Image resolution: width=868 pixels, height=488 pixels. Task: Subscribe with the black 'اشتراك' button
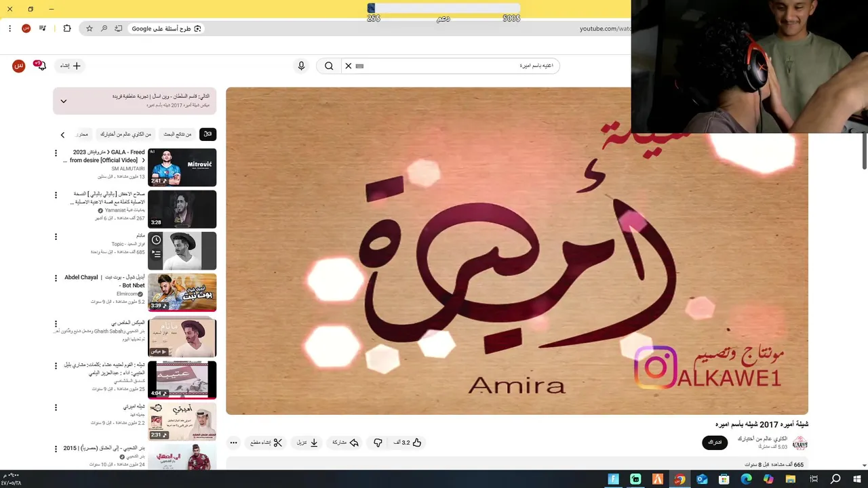pos(715,443)
